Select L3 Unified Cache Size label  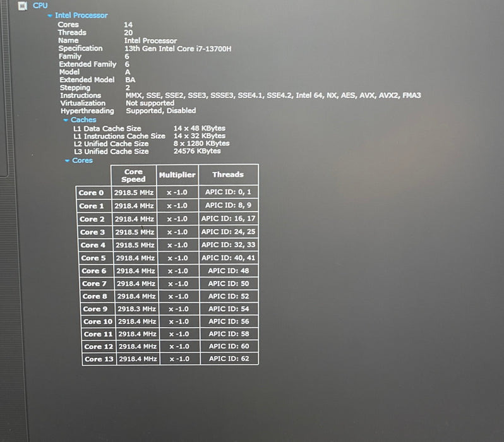tap(111, 151)
